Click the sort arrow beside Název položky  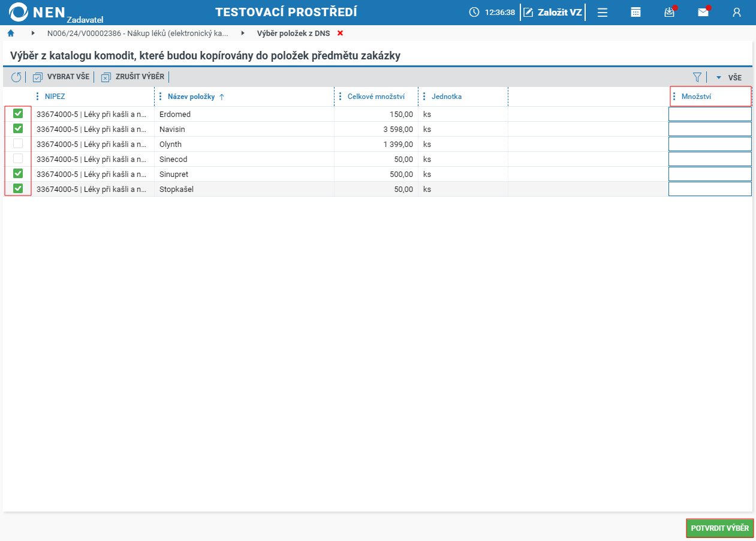[x=222, y=97]
